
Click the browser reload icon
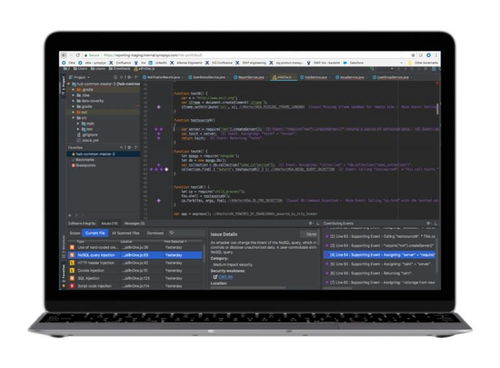pos(78,55)
